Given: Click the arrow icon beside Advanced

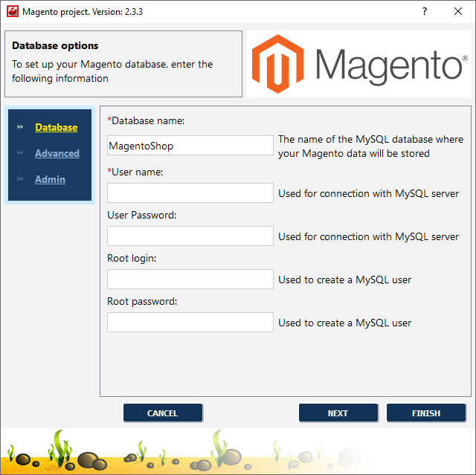Looking at the screenshot, I should (x=20, y=153).
